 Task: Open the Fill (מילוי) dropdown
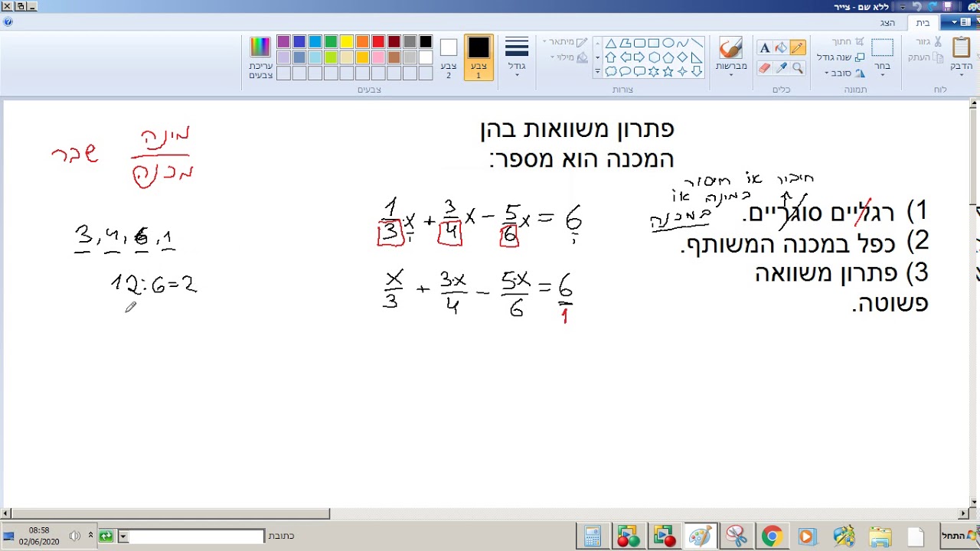click(570, 57)
